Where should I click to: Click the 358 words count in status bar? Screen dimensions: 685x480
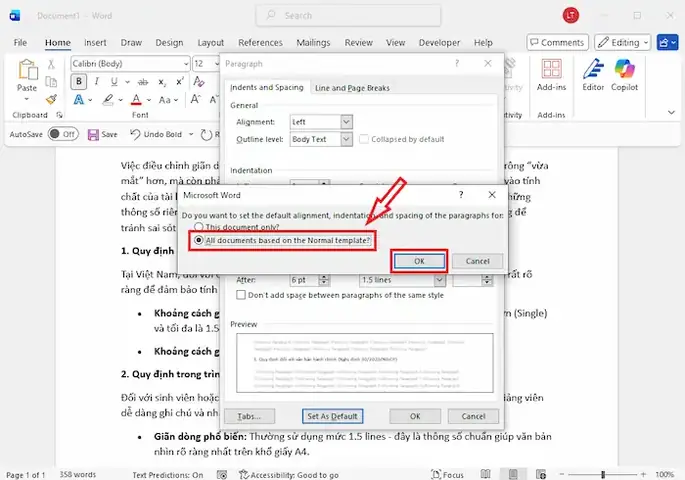click(78, 475)
